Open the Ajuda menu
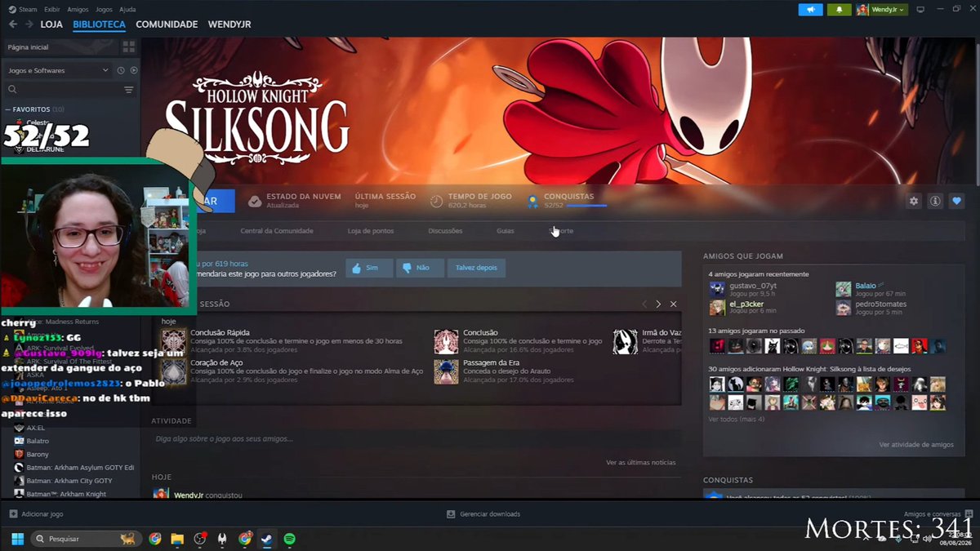980x551 pixels. click(x=127, y=10)
